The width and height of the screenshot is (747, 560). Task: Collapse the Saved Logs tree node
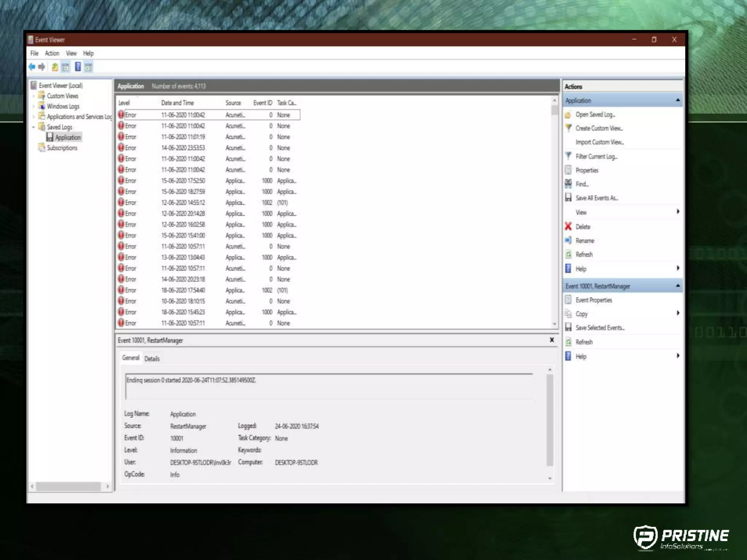[34, 127]
